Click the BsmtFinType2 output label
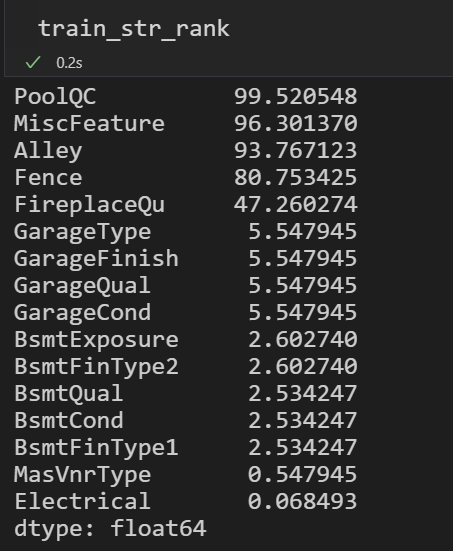Viewport: 453px width, 551px height. (x=96, y=368)
